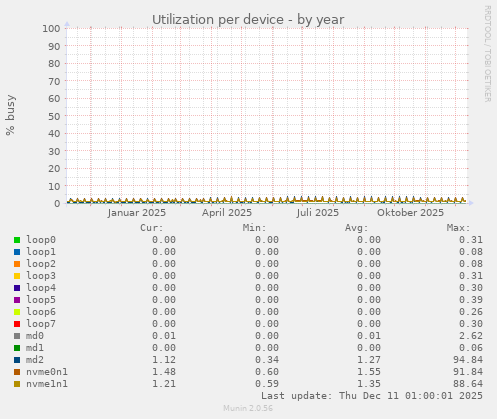Select the loop1 legend label
The height and width of the screenshot is (419, 497).
(41, 252)
